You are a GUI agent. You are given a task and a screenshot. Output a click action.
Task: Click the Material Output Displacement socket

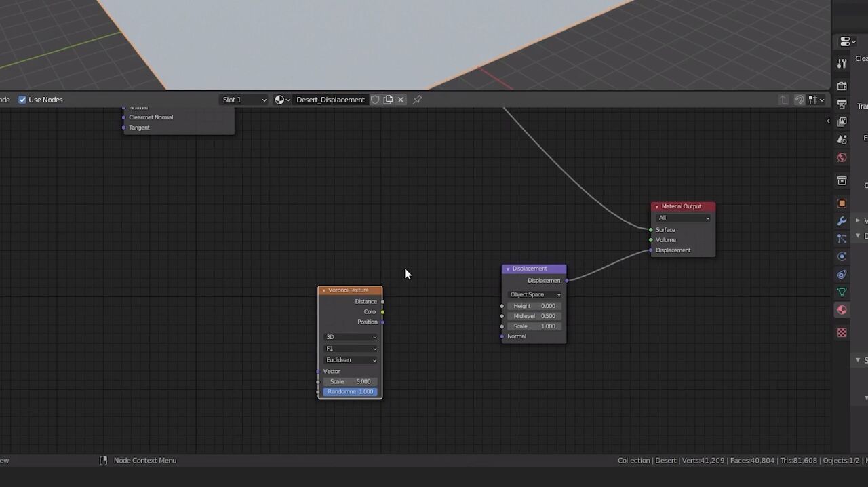pyautogui.click(x=651, y=250)
